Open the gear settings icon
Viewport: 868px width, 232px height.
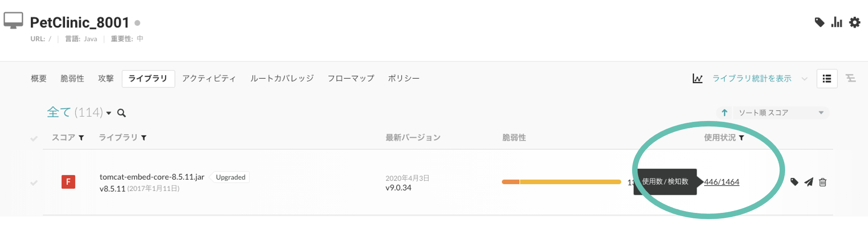(855, 22)
